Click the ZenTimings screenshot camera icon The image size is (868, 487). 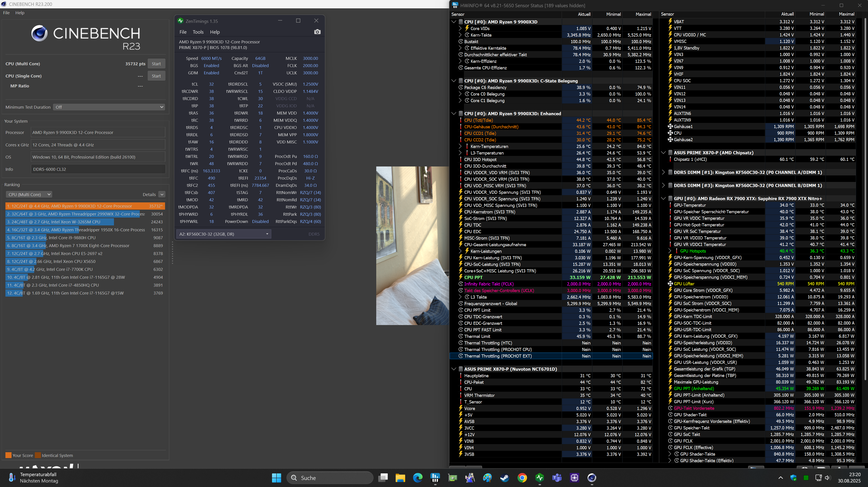[317, 32]
